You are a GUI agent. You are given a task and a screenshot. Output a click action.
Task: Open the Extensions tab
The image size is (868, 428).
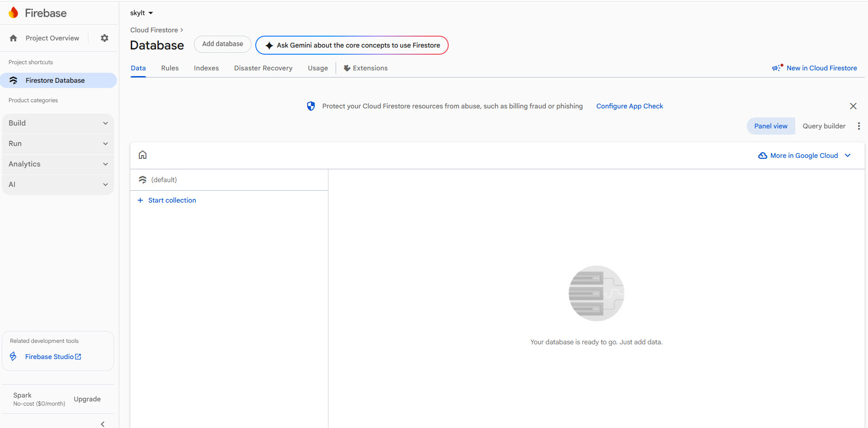coord(366,68)
